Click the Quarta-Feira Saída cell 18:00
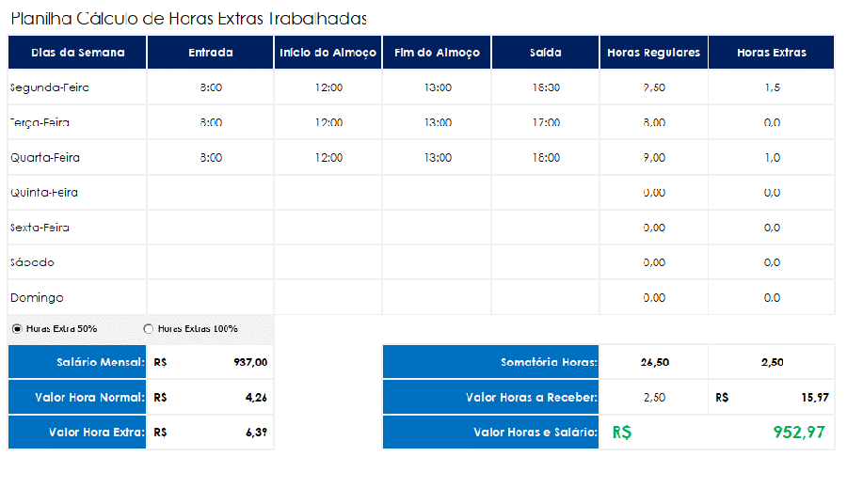The image size is (847, 504). [546, 158]
